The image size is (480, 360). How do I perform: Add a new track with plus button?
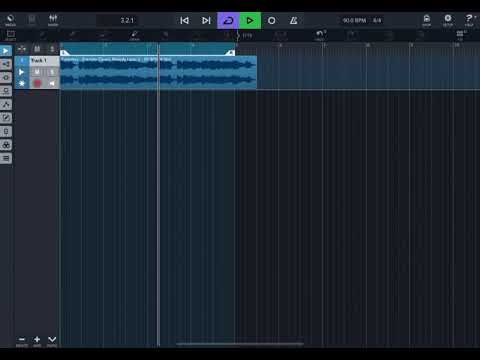pyautogui.click(x=37, y=340)
